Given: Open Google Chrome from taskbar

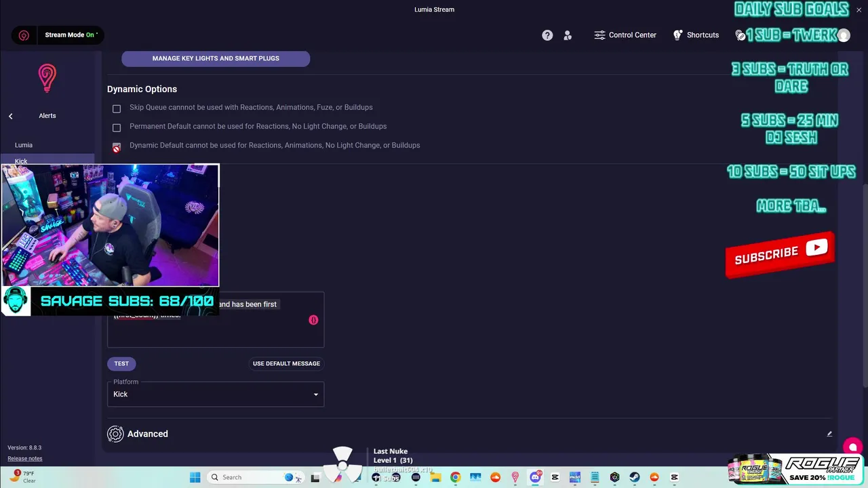Looking at the screenshot, I should point(456,477).
